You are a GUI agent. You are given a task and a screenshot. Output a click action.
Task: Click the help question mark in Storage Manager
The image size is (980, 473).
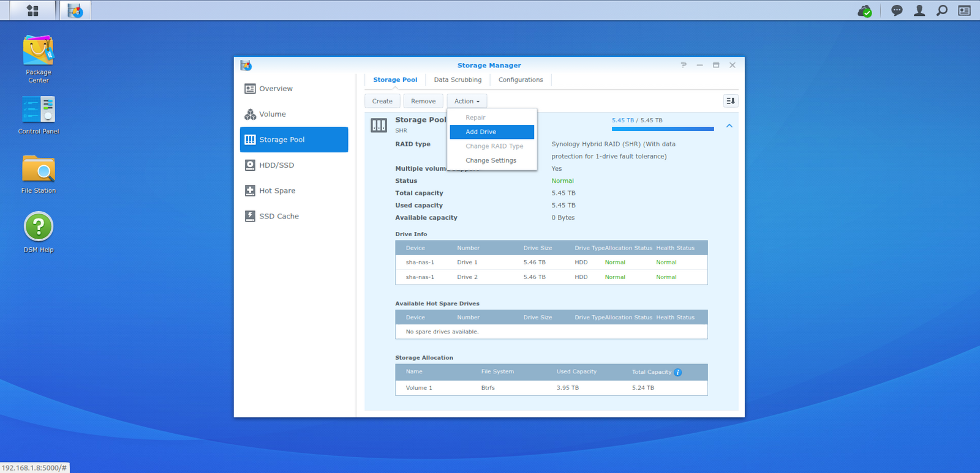coord(684,65)
